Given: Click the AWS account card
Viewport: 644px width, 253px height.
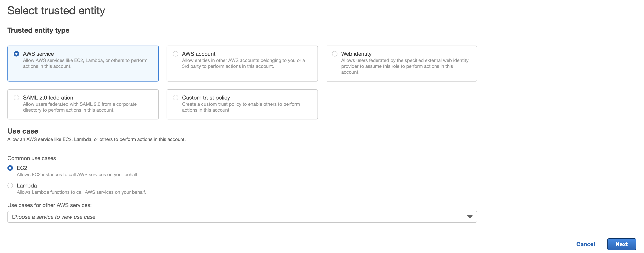Looking at the screenshot, I should point(242,64).
